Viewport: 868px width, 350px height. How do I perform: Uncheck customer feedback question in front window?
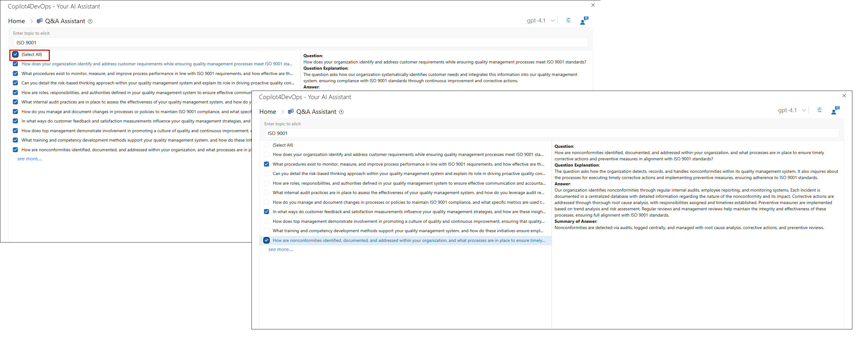[266, 212]
